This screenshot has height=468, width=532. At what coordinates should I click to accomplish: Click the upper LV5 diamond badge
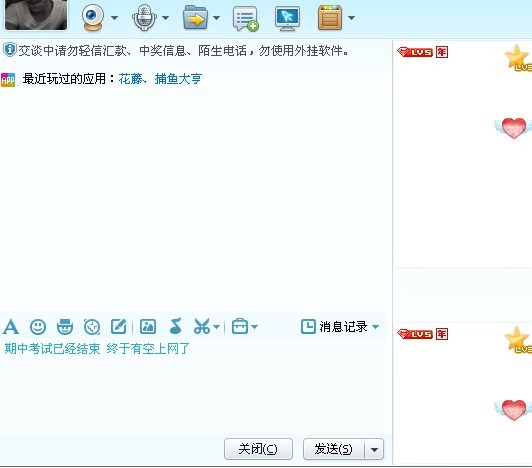click(415, 52)
